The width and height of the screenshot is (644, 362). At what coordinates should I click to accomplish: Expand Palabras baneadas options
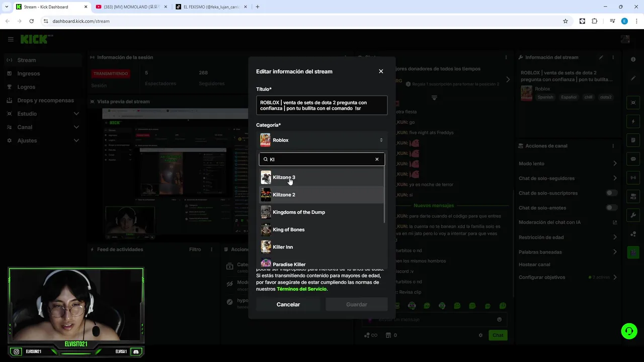click(615, 252)
